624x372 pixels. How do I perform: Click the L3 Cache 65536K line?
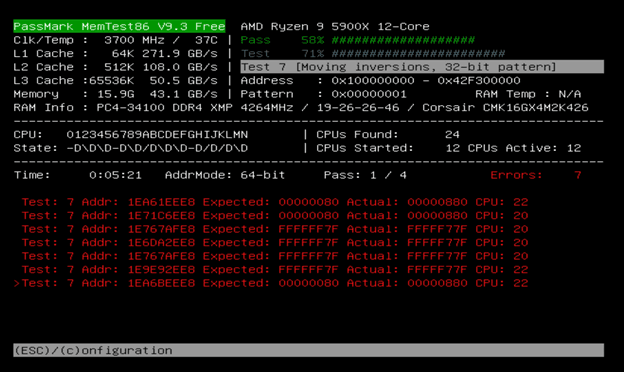tap(115, 80)
